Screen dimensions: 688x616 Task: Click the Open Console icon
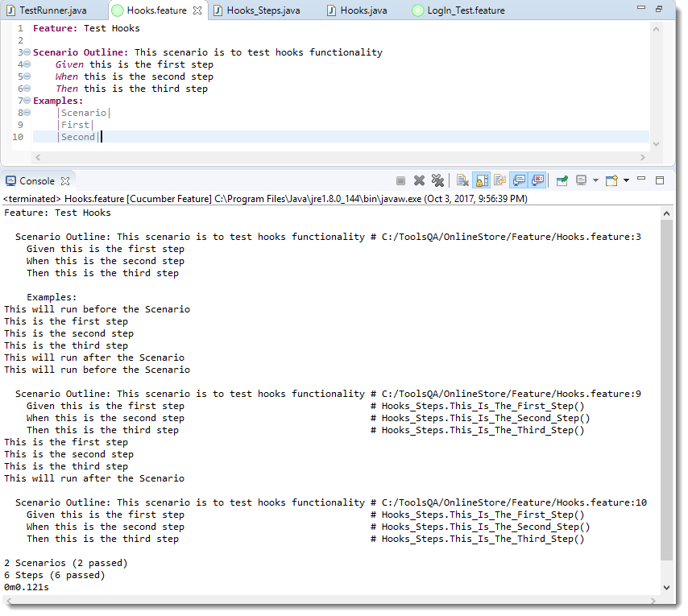pyautogui.click(x=611, y=180)
